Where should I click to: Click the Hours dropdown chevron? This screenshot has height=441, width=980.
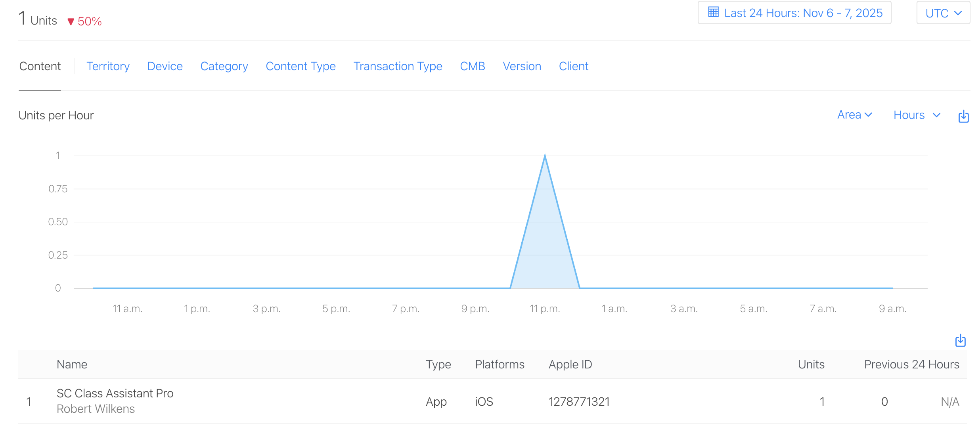936,115
